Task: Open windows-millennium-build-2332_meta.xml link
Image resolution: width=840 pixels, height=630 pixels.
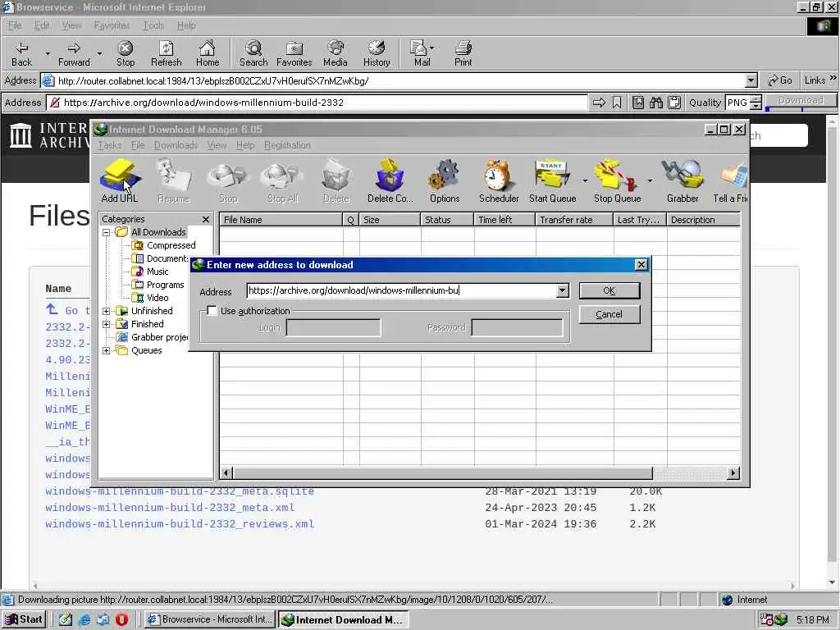Action: click(x=170, y=507)
